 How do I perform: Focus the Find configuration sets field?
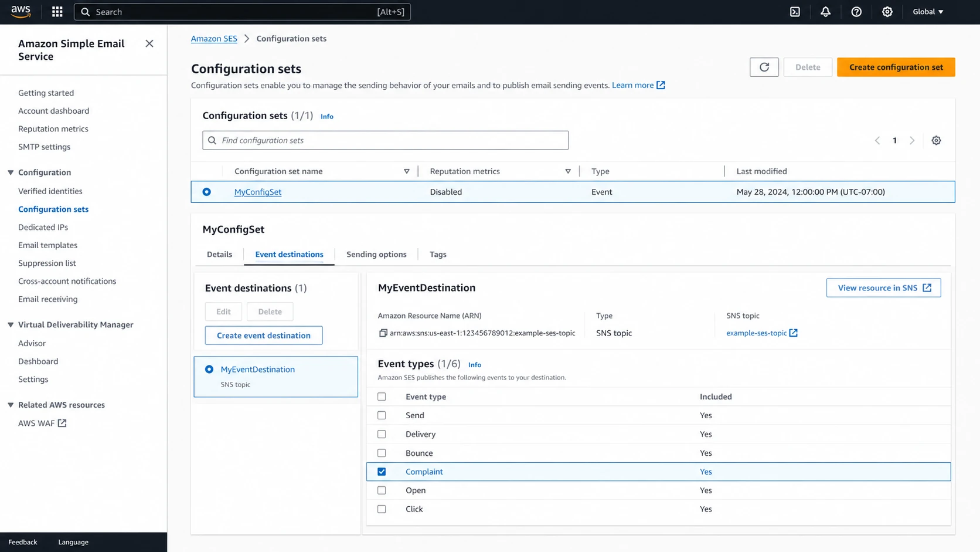pyautogui.click(x=385, y=140)
